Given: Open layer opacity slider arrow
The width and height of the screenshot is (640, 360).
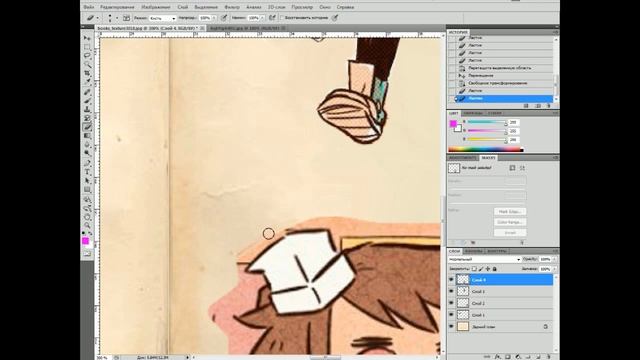Looking at the screenshot, I should click(553, 259).
